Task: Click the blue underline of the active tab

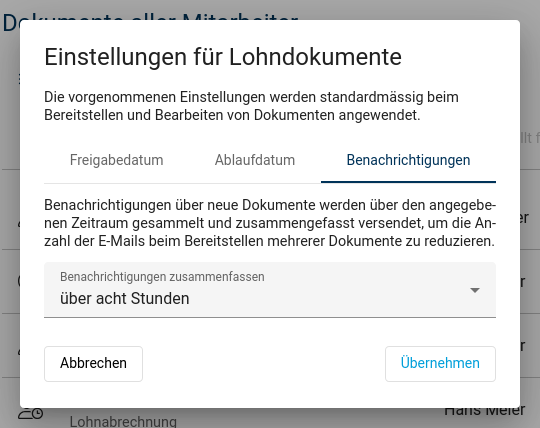Action: pos(408,182)
